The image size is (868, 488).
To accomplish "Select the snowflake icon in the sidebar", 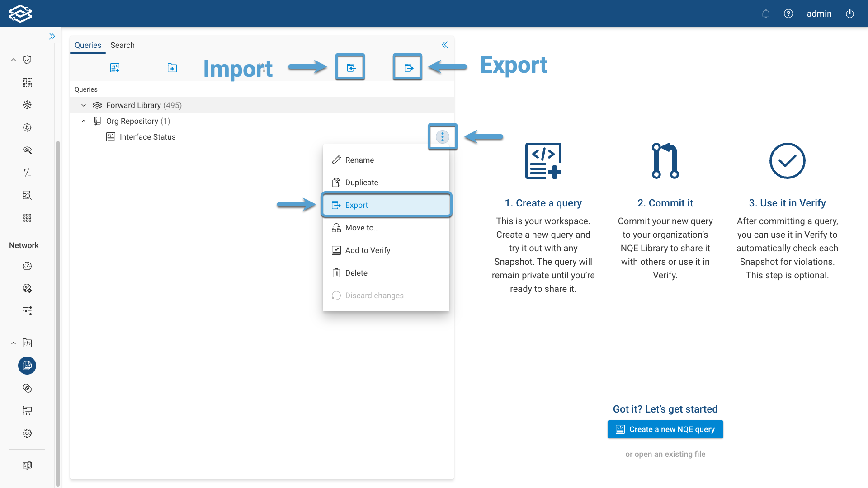I will click(27, 104).
